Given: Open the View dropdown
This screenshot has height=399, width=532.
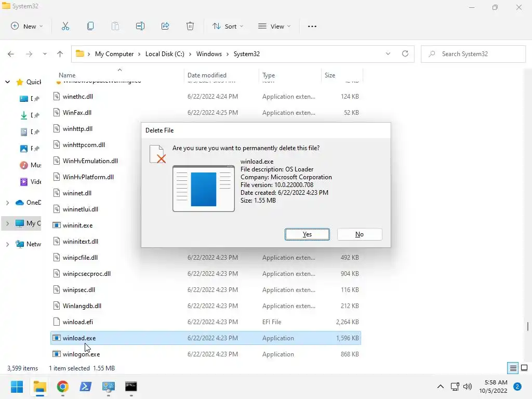Looking at the screenshot, I should click(274, 26).
